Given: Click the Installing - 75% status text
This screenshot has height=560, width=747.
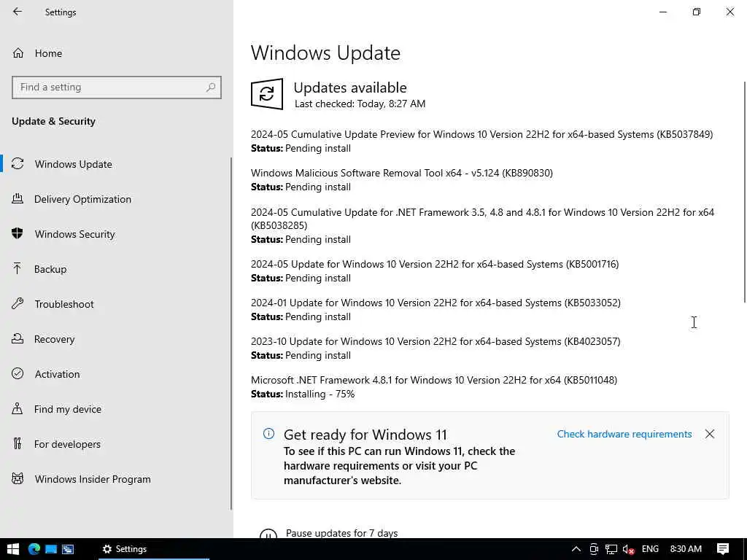Looking at the screenshot, I should [320, 394].
